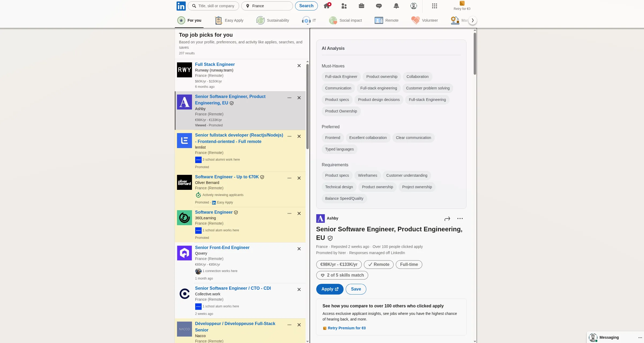Click the Retry Premium for €0 link

(347, 328)
